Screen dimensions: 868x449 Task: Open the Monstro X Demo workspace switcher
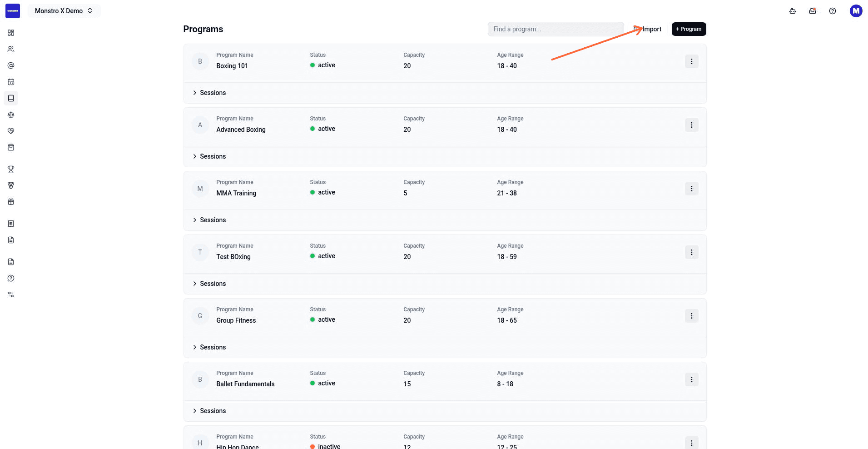pos(64,11)
